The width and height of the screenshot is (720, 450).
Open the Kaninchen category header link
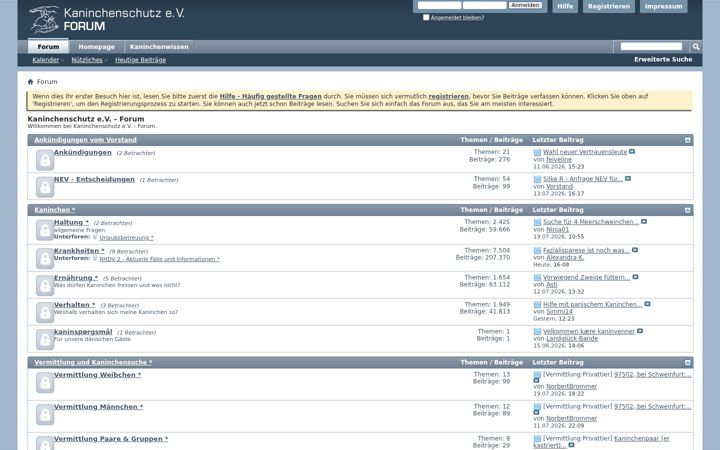tap(55, 210)
